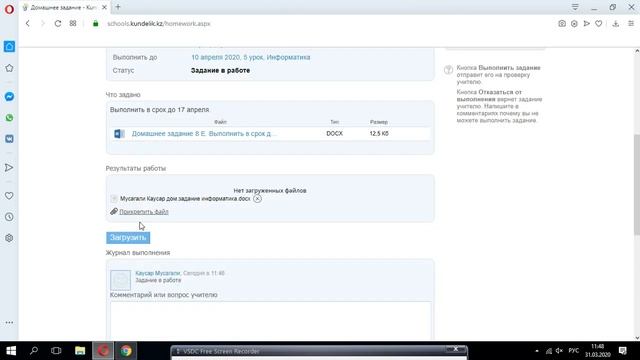This screenshot has width=640, height=360.
Task: Open the tab list menu icon
Action: (575, 7)
